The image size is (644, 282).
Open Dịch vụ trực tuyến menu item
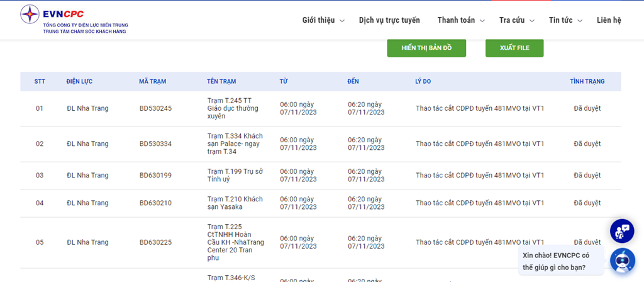click(389, 20)
